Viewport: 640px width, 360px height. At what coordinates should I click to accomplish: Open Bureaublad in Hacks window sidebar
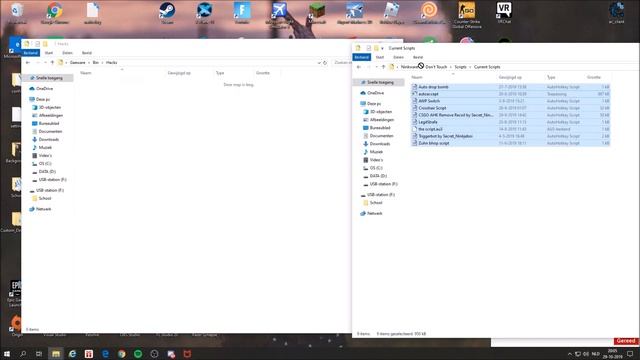48,123
